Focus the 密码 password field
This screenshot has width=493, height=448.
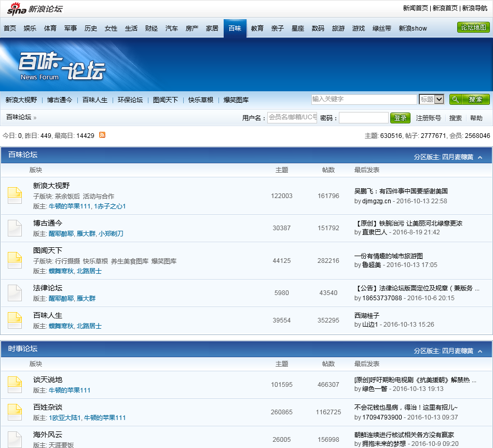(x=363, y=118)
